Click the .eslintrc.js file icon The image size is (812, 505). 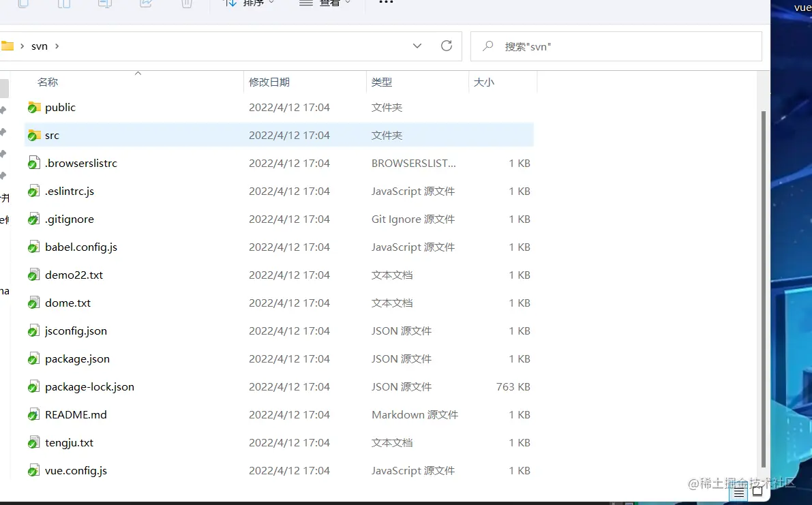pyautogui.click(x=33, y=191)
